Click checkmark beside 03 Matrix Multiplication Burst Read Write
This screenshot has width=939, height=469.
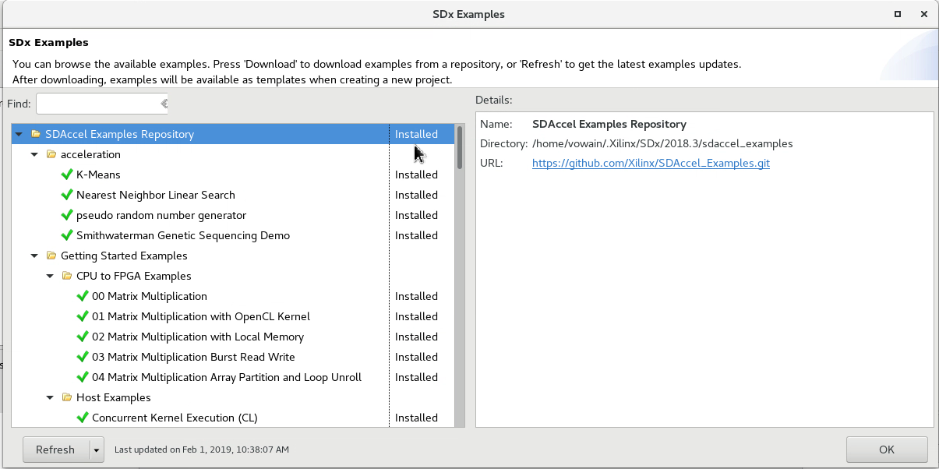point(83,357)
